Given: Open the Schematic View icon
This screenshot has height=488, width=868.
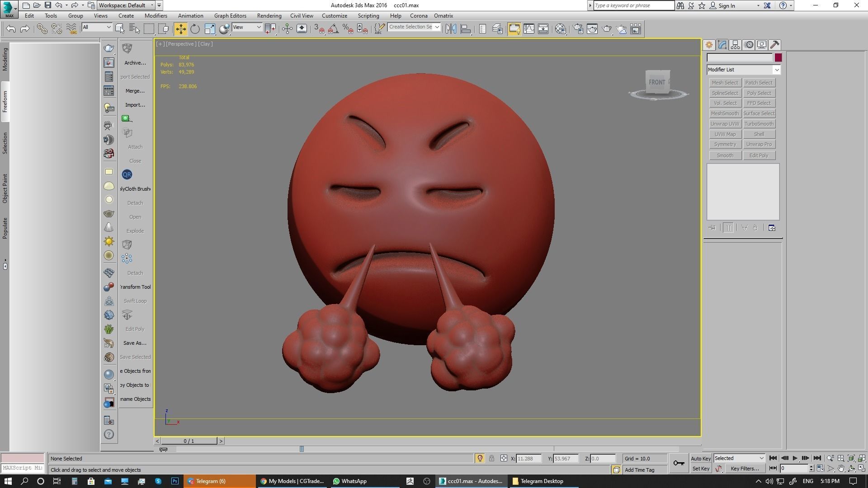Looking at the screenshot, I should 543,29.
